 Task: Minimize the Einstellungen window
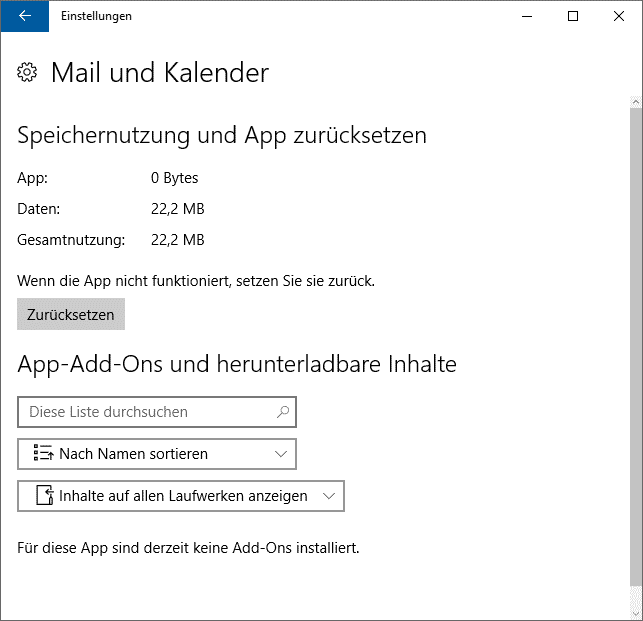[527, 16]
